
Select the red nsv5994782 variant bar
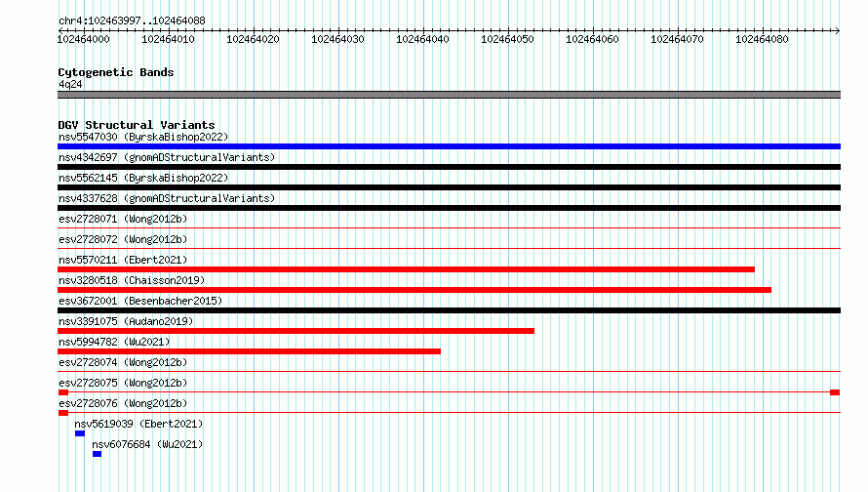click(x=249, y=351)
